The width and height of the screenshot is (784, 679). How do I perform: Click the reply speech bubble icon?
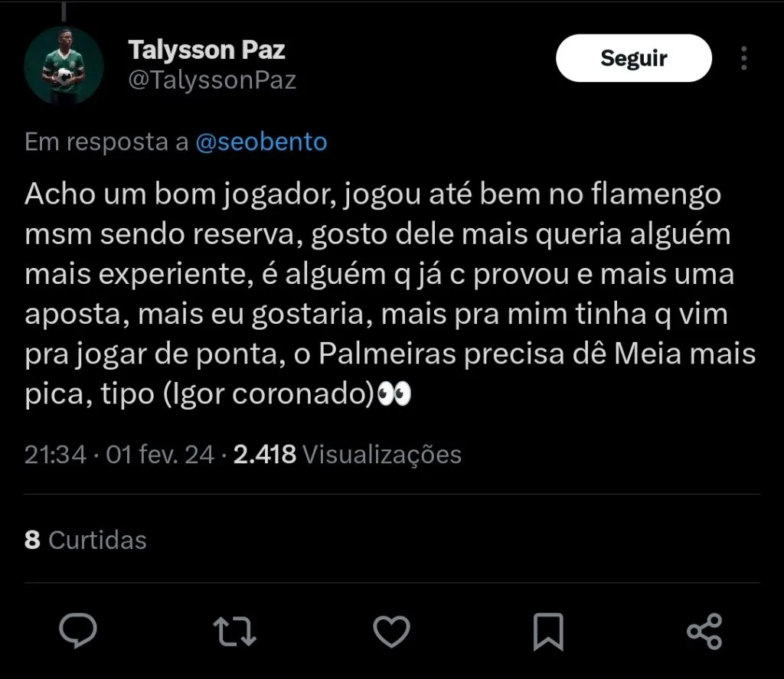click(78, 632)
